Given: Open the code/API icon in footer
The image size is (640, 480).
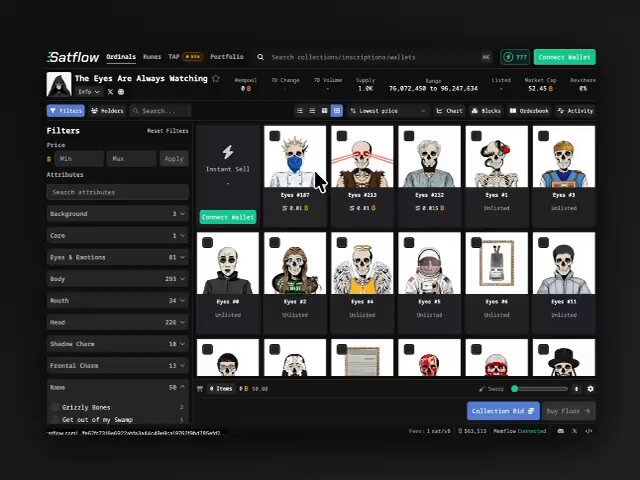Looking at the screenshot, I should [589, 431].
